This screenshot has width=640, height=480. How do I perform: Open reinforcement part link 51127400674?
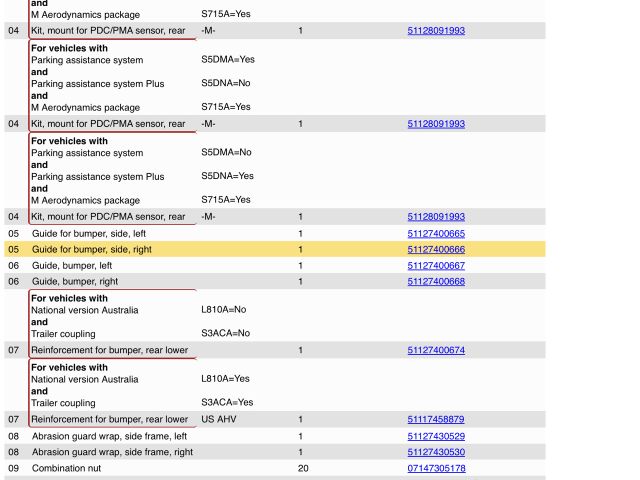pos(436,350)
